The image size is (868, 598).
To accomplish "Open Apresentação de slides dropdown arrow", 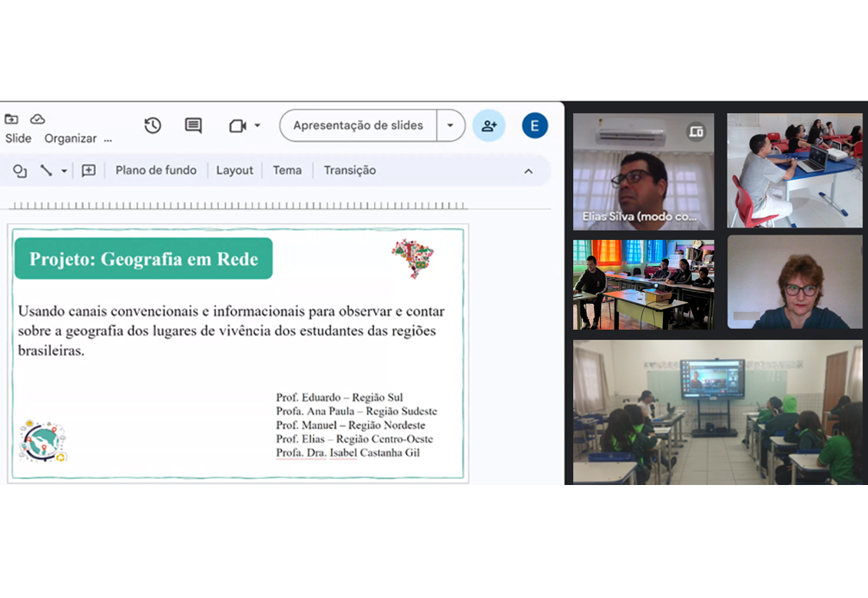I will coord(450,125).
